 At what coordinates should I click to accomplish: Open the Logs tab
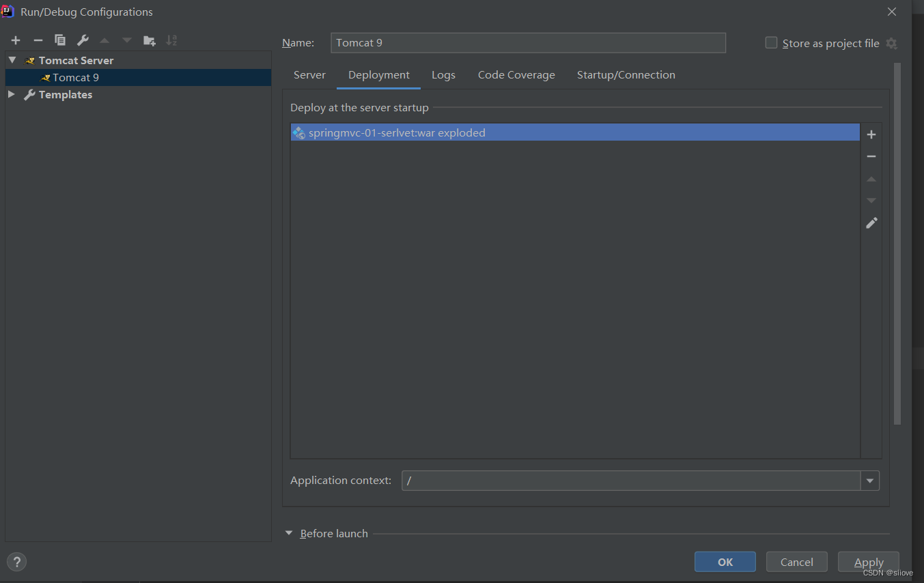click(443, 75)
